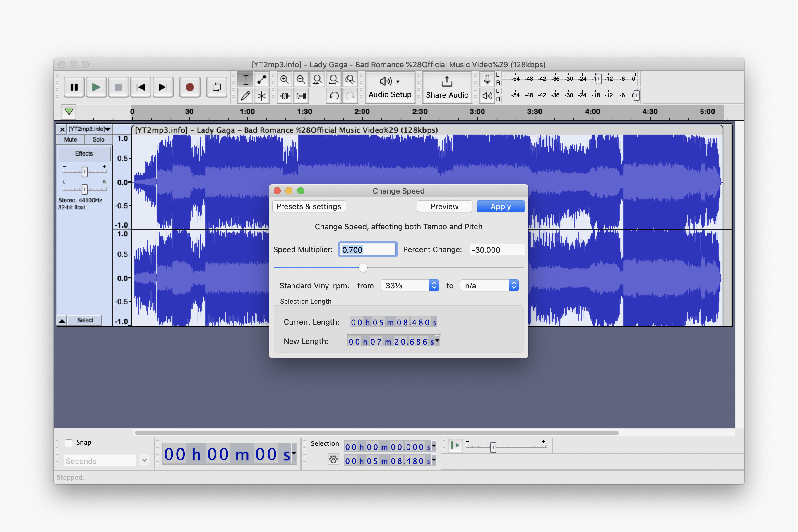
Task: Click the Trim audio outside selection icon
Action: pyautogui.click(x=285, y=96)
